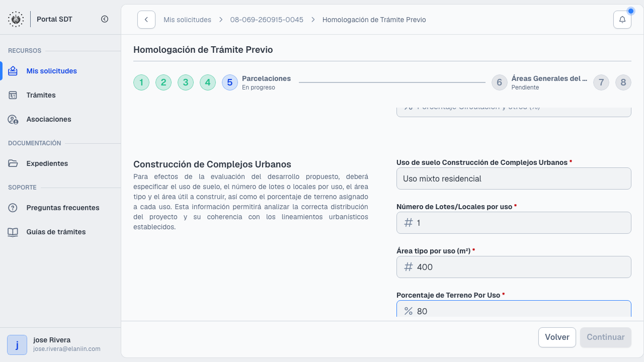Select pending step 7
644x362 pixels.
point(601,82)
